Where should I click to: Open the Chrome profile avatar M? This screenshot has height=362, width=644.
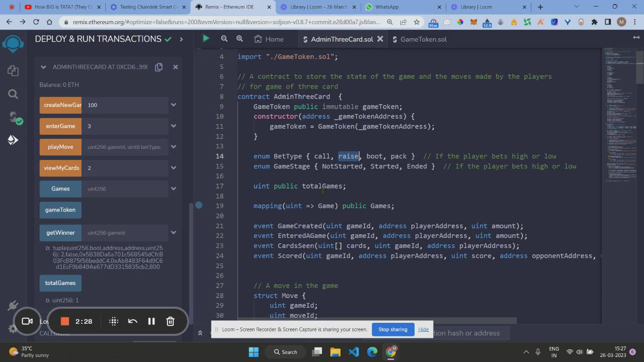621,22
